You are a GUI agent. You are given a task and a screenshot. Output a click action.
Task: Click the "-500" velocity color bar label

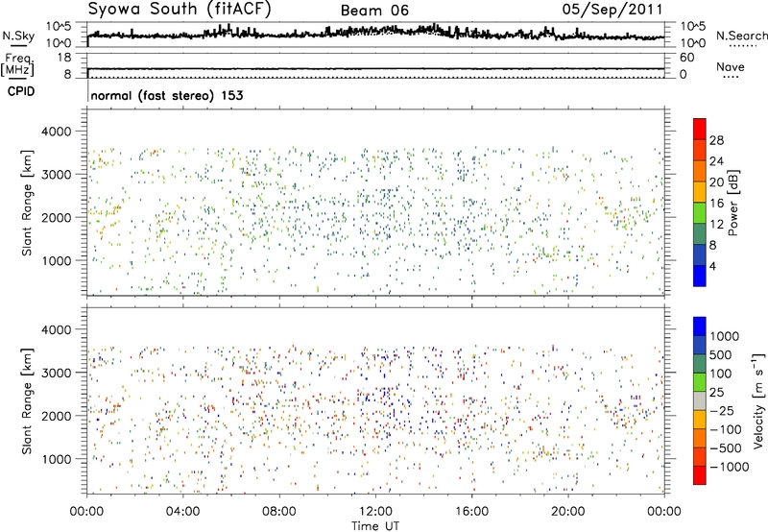(726, 448)
